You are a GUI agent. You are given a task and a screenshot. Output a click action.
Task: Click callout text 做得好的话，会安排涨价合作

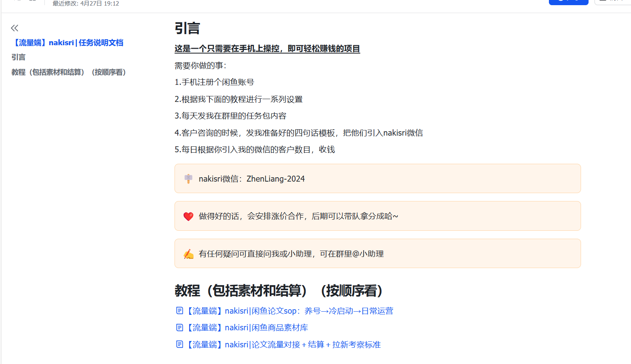point(298,216)
